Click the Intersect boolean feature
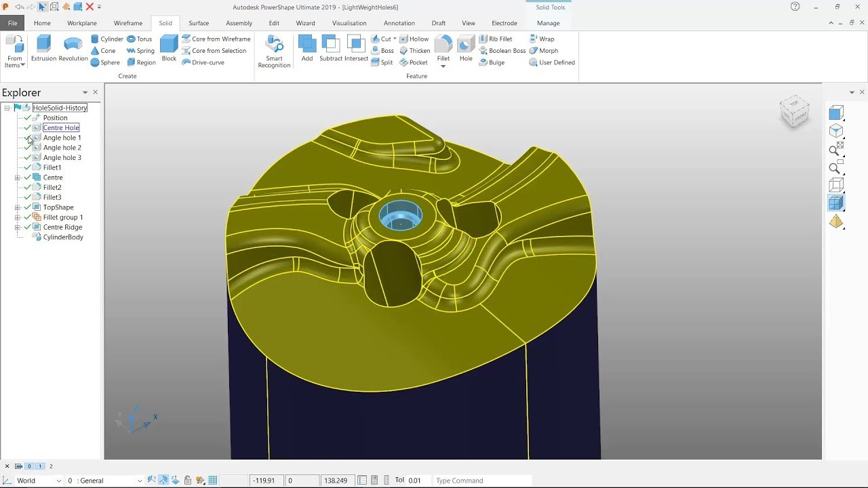 click(x=356, y=49)
